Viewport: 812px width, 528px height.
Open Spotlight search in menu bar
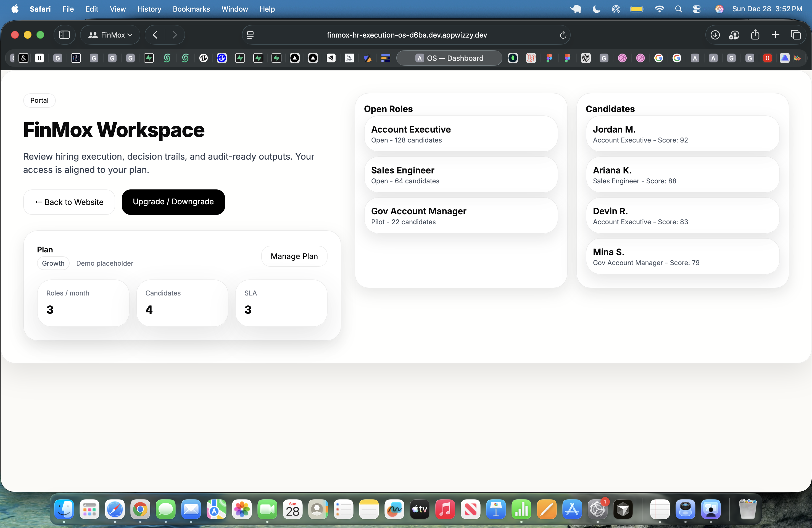pos(678,9)
